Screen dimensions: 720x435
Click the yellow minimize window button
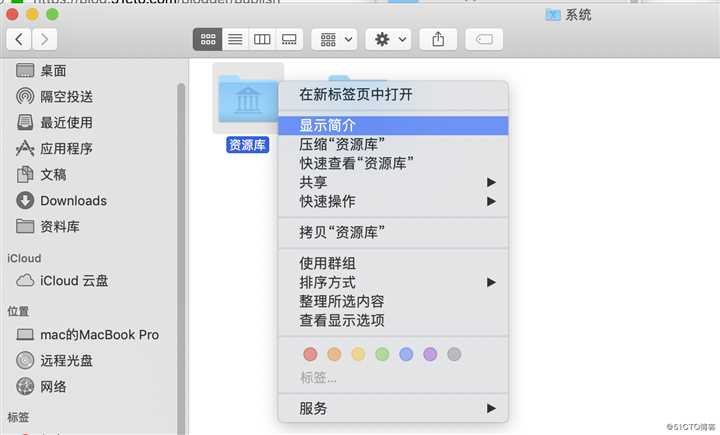[32, 15]
